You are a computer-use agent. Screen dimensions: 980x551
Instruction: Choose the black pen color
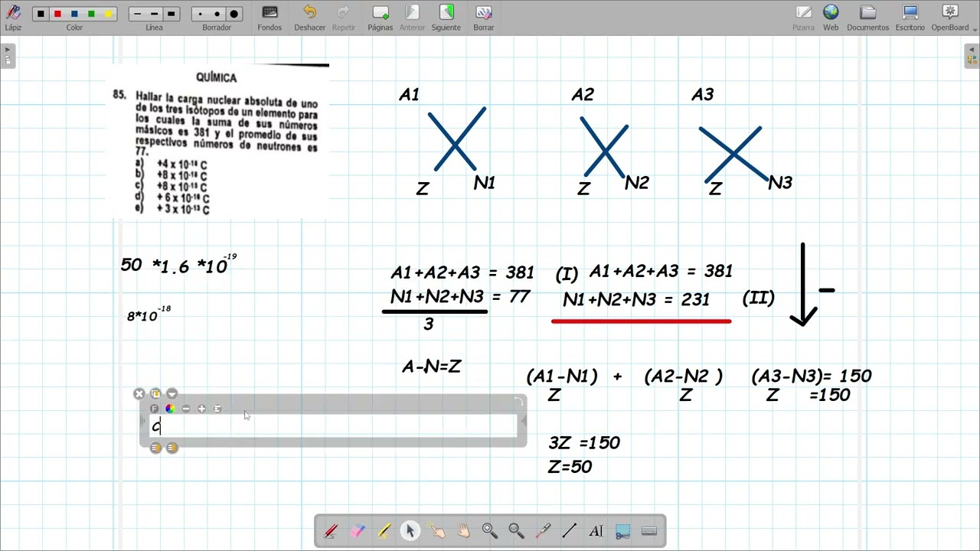[x=41, y=14]
